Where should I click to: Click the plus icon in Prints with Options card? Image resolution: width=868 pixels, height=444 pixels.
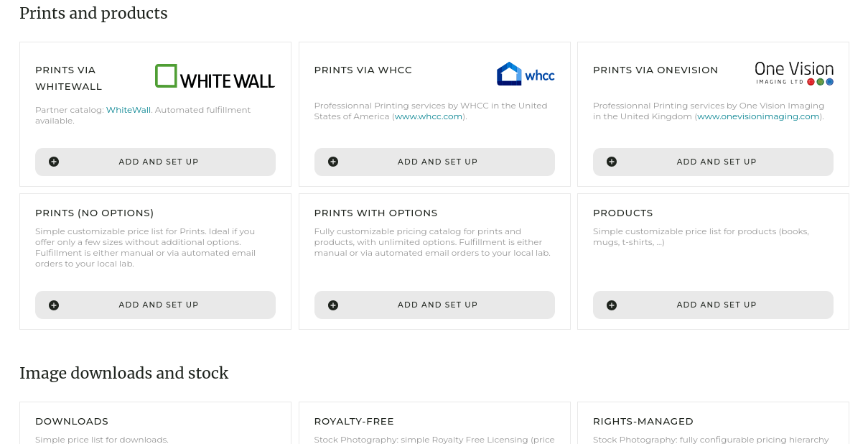pos(333,305)
